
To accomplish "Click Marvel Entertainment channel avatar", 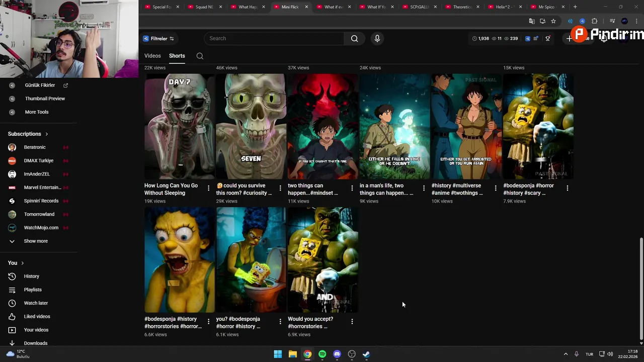I will coord(12,188).
